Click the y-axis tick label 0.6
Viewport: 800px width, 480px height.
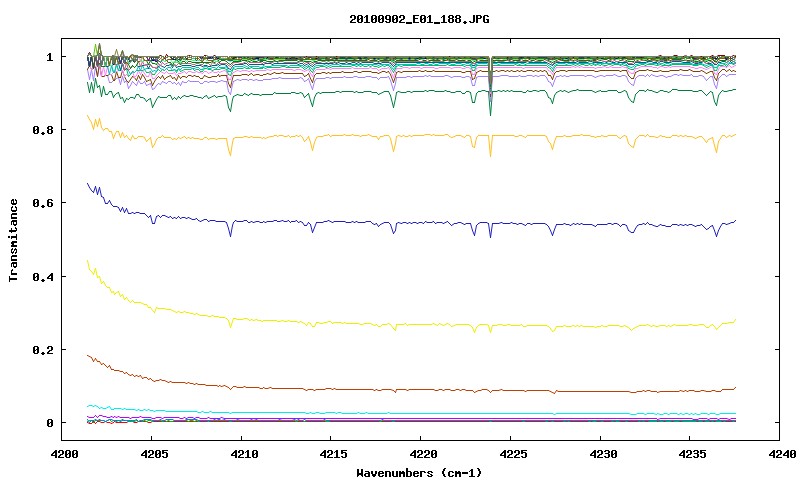click(x=42, y=203)
